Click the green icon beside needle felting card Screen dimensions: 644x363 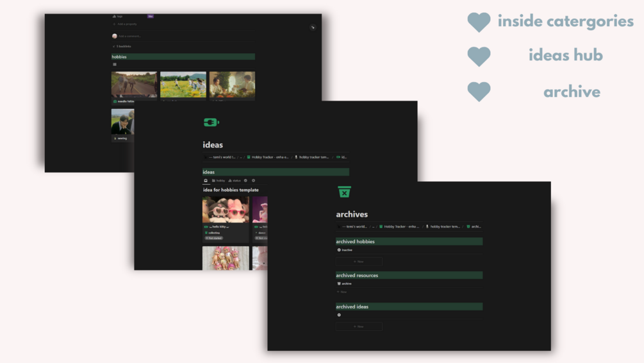click(x=115, y=101)
